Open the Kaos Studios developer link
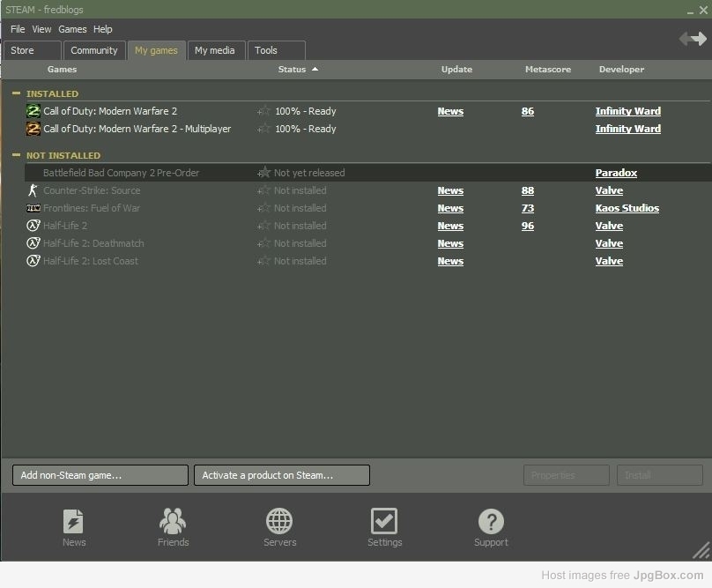 tap(627, 209)
